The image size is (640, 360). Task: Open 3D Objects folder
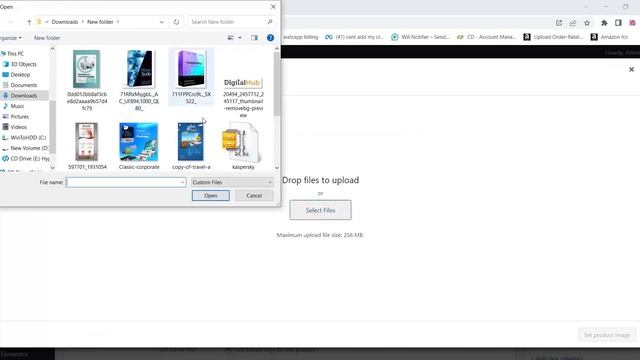[x=20, y=64]
